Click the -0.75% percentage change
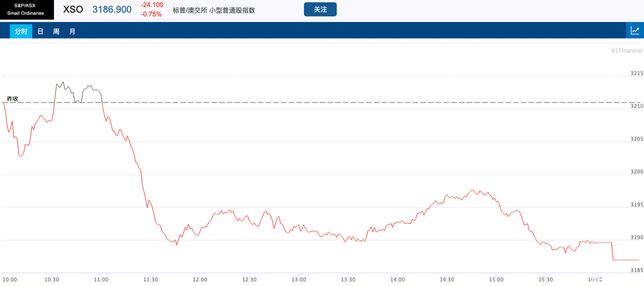The width and height of the screenshot is (644, 286). pyautogui.click(x=152, y=14)
